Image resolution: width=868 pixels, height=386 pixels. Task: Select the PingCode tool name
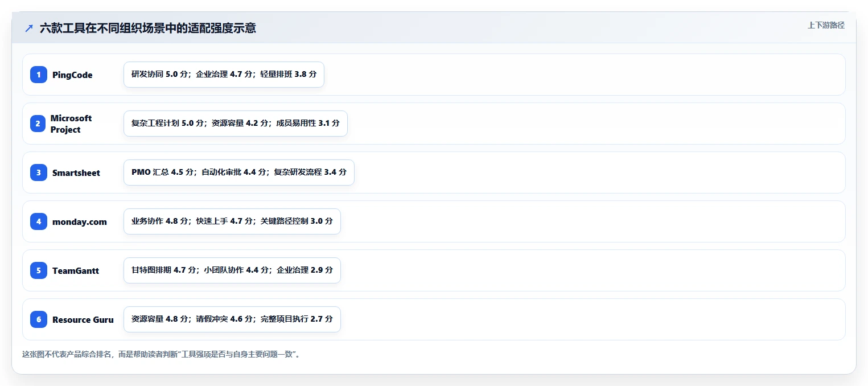pyautogui.click(x=72, y=75)
